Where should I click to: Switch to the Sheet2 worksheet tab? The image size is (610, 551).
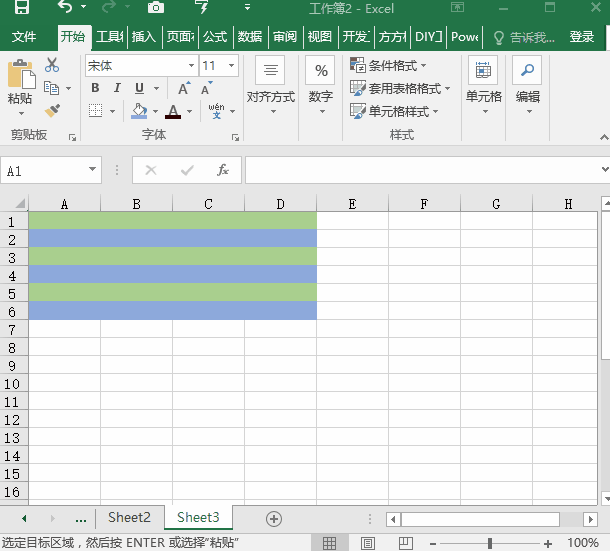pos(129,518)
